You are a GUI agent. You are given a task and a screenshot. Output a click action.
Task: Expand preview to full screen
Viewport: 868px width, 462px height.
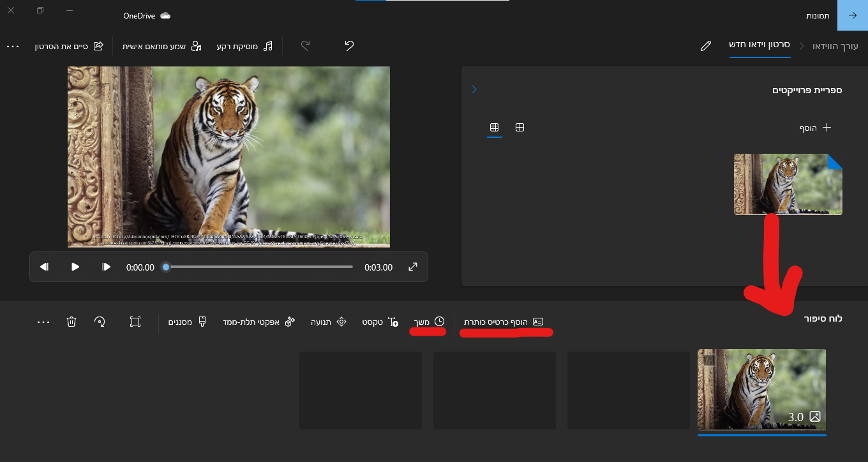(x=413, y=267)
